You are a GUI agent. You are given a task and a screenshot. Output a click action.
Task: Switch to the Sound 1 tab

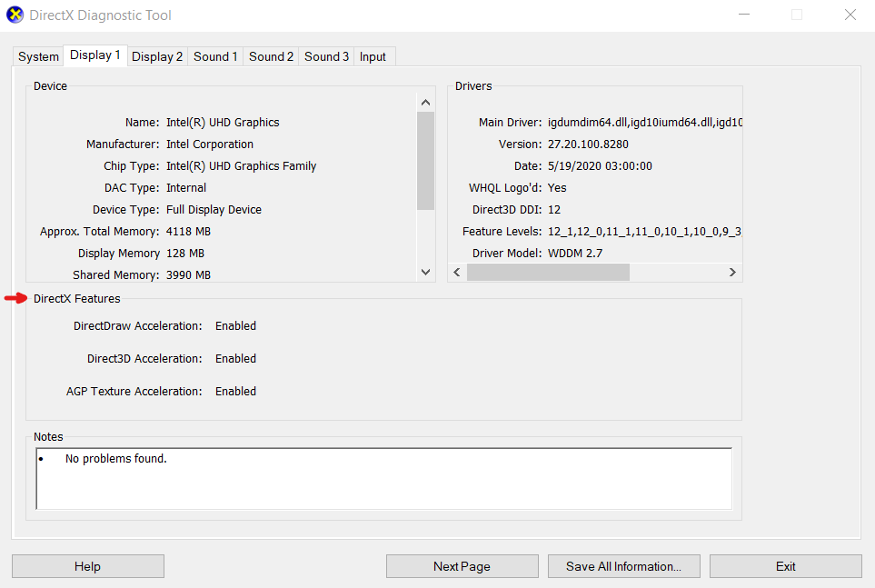pyautogui.click(x=215, y=57)
